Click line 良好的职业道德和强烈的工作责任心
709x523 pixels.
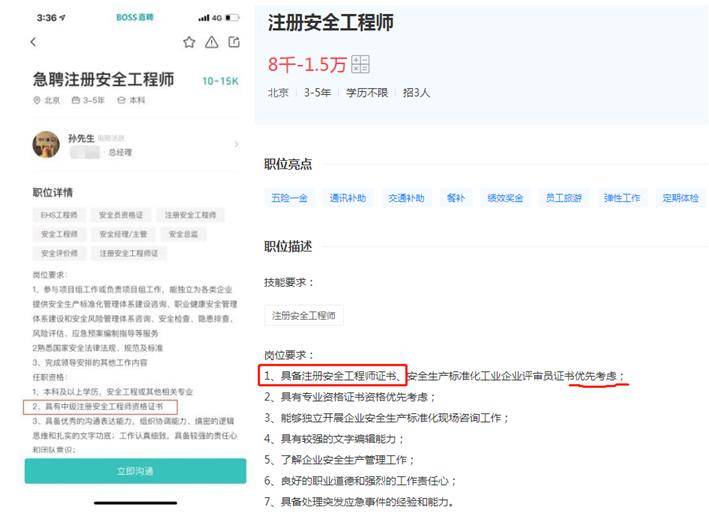(360, 481)
